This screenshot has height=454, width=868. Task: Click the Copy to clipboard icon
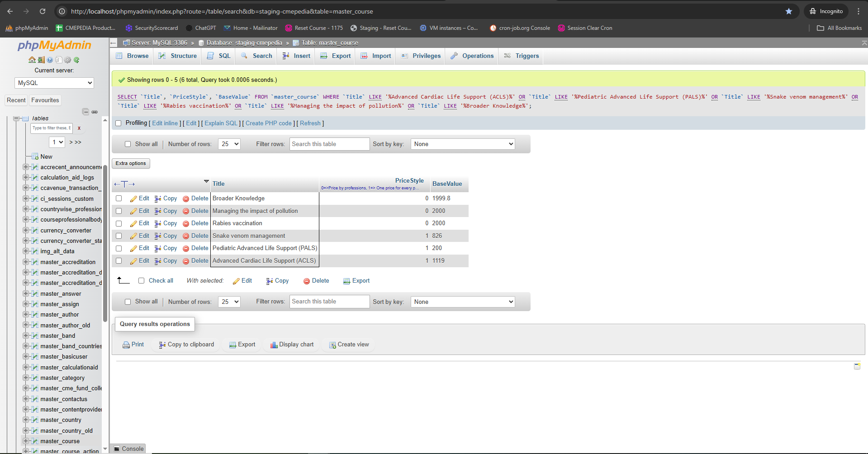coord(162,345)
